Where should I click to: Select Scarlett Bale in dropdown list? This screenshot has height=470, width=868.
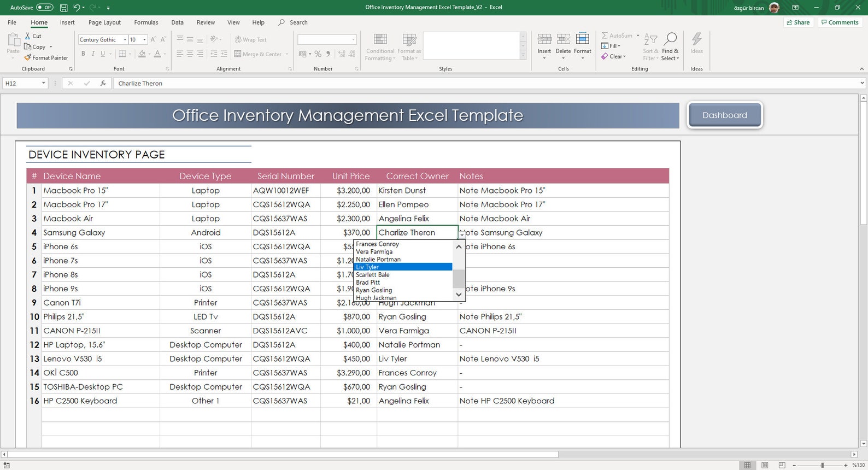click(403, 275)
